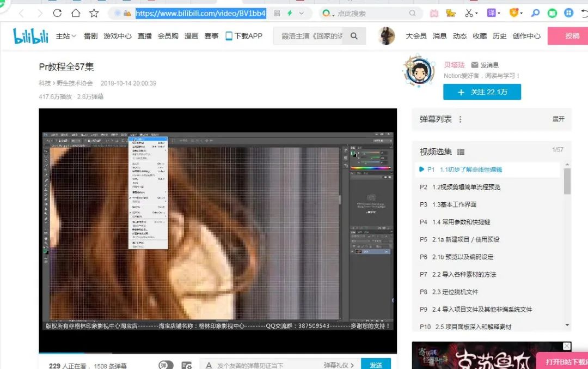Select episode P9 2.4 导入项目文件及其他非编系统文件
Image resolution: width=588 pixels, height=369 pixels.
click(487, 309)
